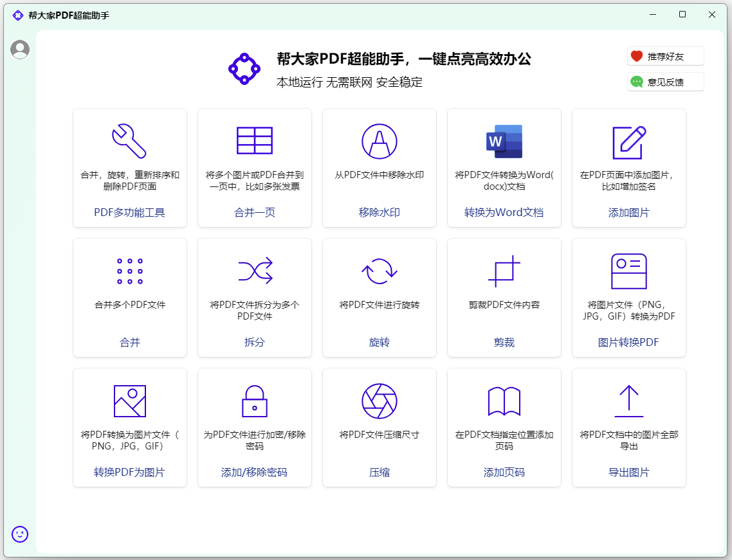Select the grid icon for 合并一页
732x560 pixels.
tap(254, 141)
